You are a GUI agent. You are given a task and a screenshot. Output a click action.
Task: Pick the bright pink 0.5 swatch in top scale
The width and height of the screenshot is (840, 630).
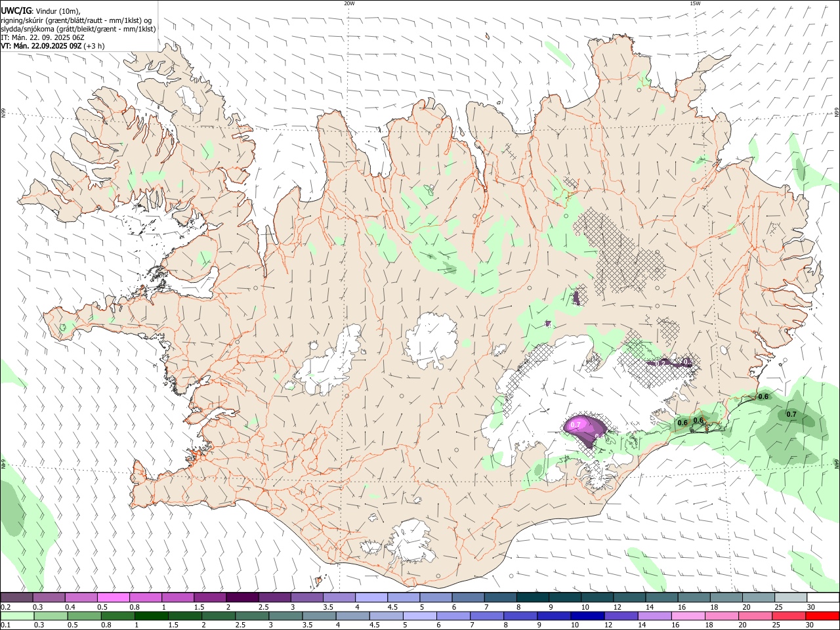click(114, 598)
